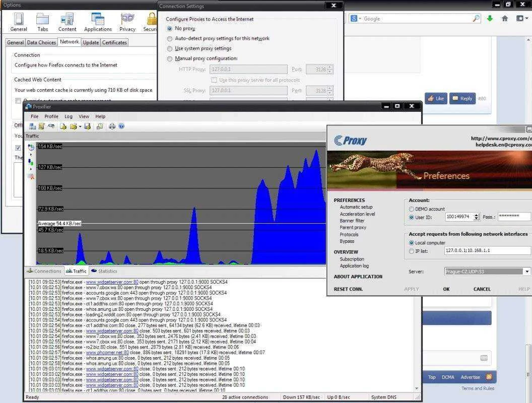Click the search magnifier in Google search box
The width and height of the screenshot is (532, 403).
tap(477, 18)
